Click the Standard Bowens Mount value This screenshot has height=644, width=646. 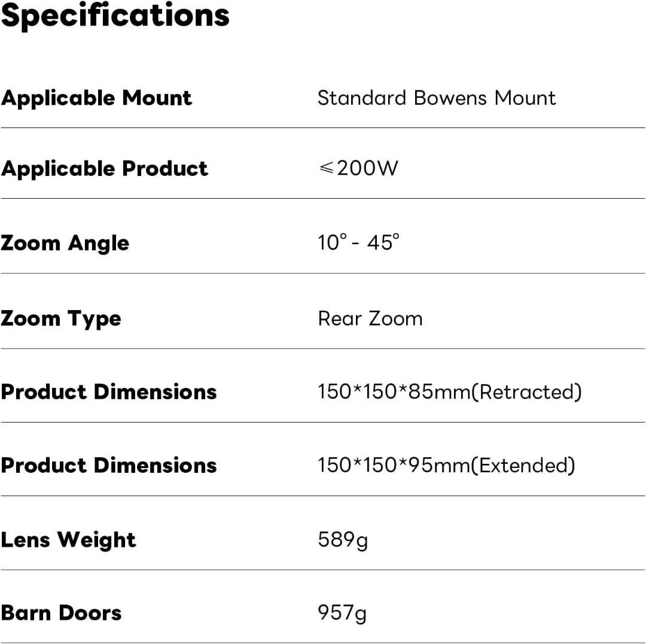[x=437, y=98]
